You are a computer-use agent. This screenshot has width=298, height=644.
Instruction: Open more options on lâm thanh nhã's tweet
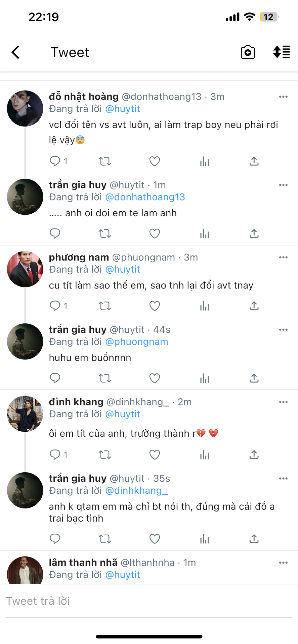tap(283, 563)
